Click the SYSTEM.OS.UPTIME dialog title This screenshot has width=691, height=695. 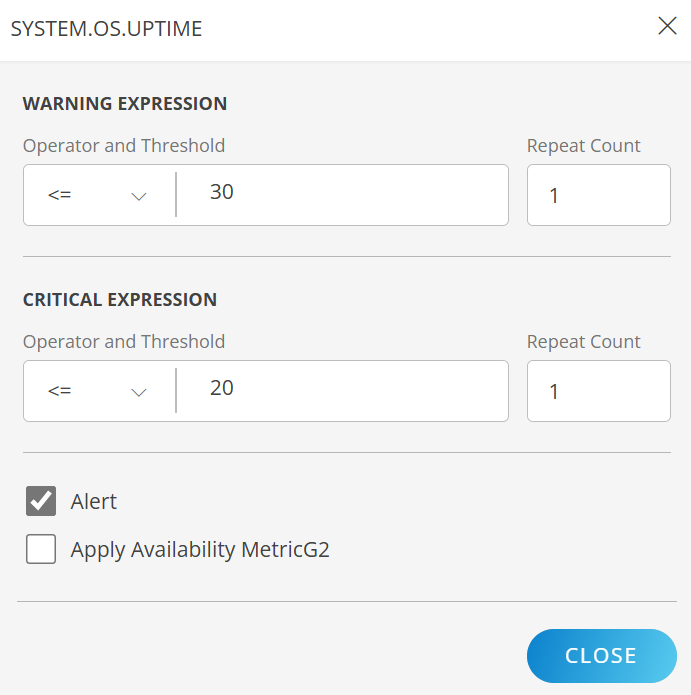click(106, 29)
